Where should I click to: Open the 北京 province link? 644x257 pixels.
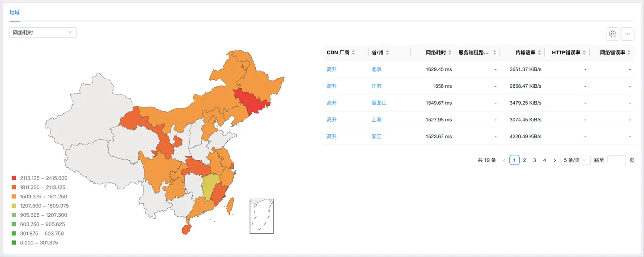tap(377, 69)
